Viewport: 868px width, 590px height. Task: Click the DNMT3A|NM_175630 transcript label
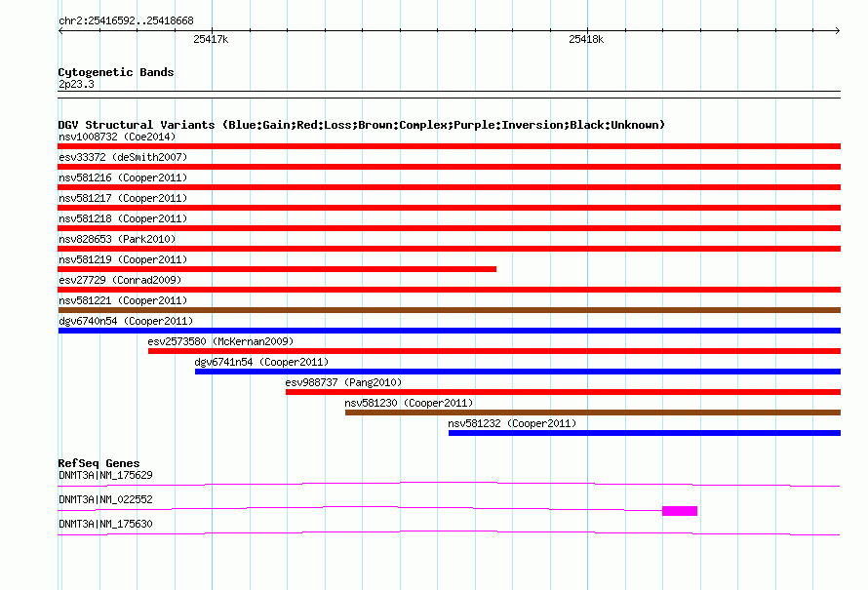105,524
